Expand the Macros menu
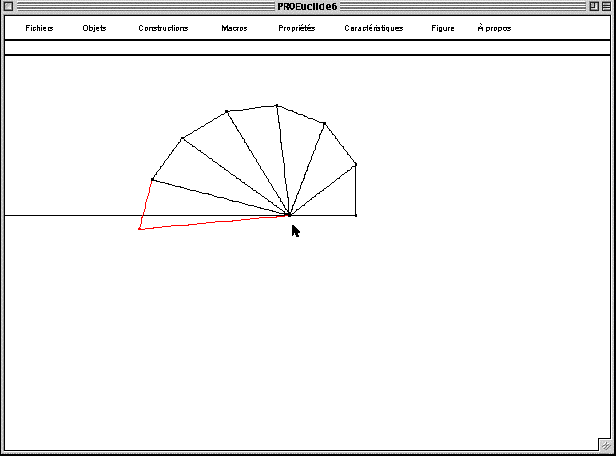This screenshot has height=458, width=616. [234, 28]
